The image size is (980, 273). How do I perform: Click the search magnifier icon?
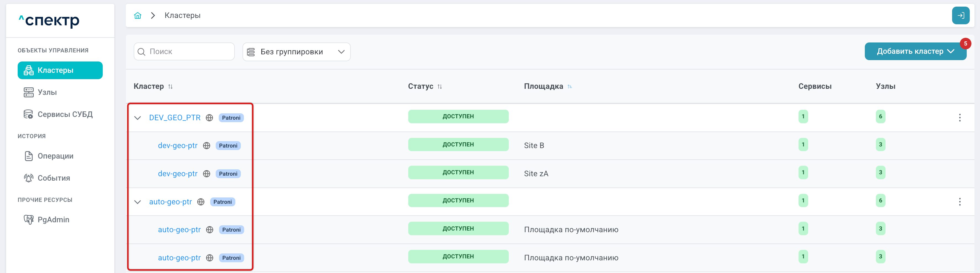click(x=141, y=52)
